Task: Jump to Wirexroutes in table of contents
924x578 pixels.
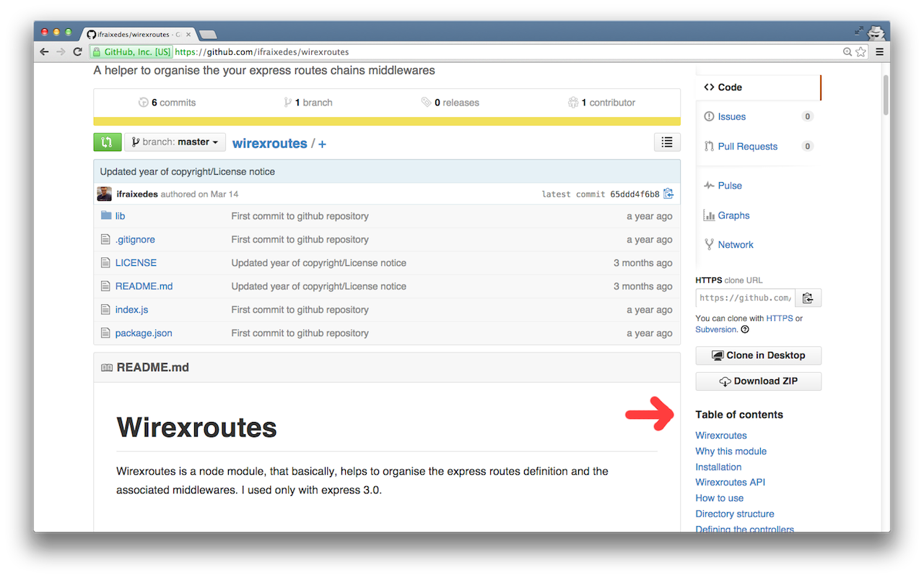Action: click(721, 436)
